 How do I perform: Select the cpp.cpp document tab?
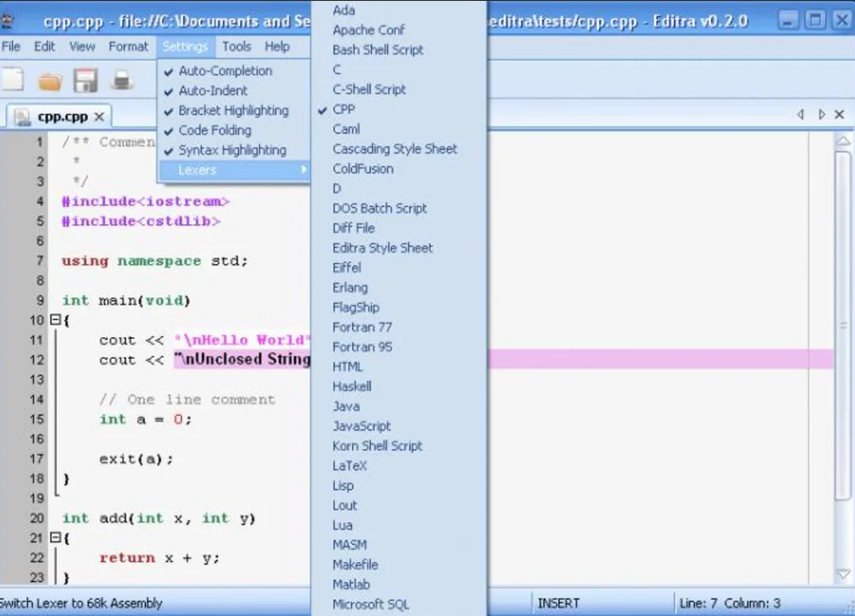58,117
